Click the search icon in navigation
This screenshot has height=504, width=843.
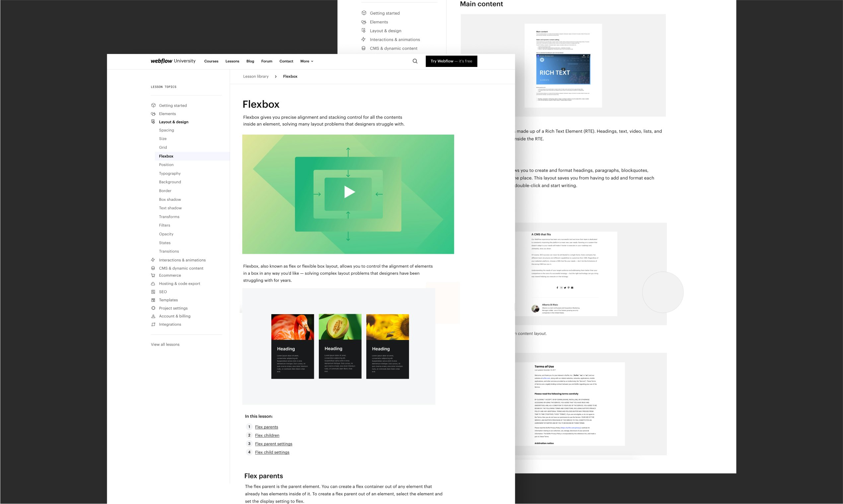coord(415,61)
